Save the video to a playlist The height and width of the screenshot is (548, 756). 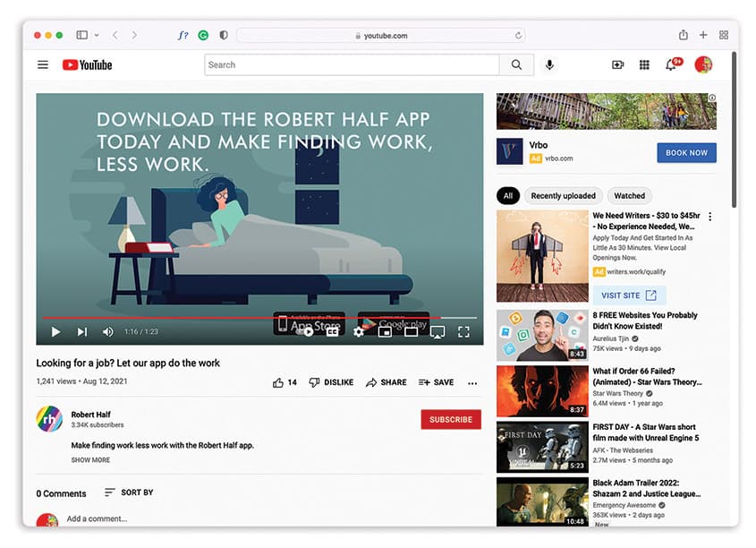436,382
